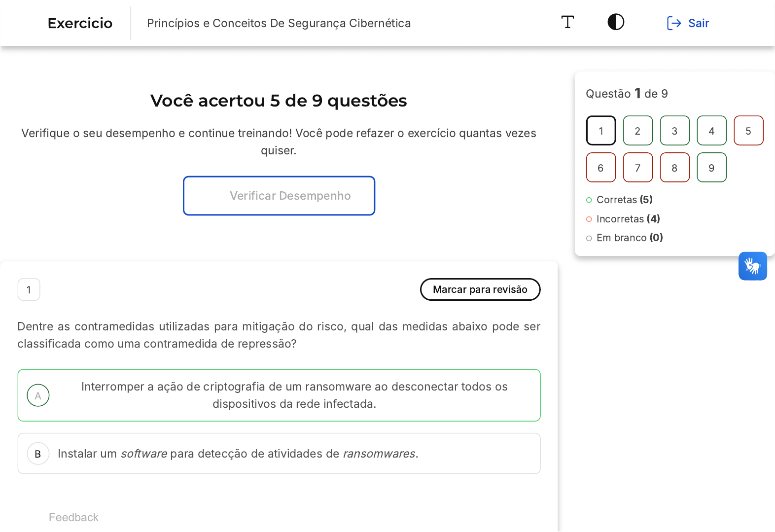Go to question 3 in navigator
The height and width of the screenshot is (532, 775).
(674, 131)
